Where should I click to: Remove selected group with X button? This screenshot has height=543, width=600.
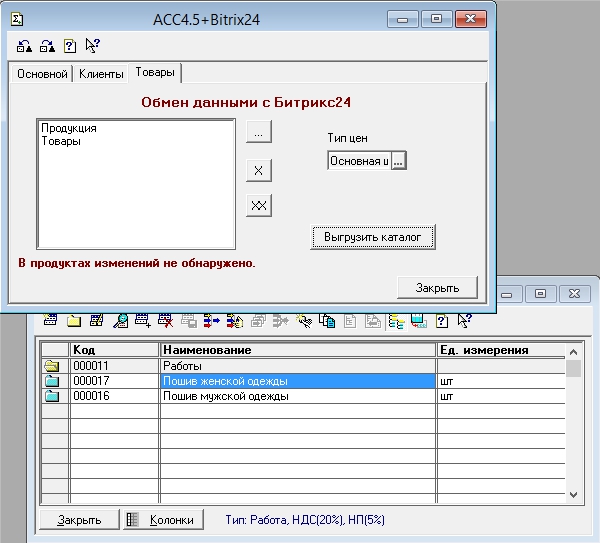click(259, 171)
